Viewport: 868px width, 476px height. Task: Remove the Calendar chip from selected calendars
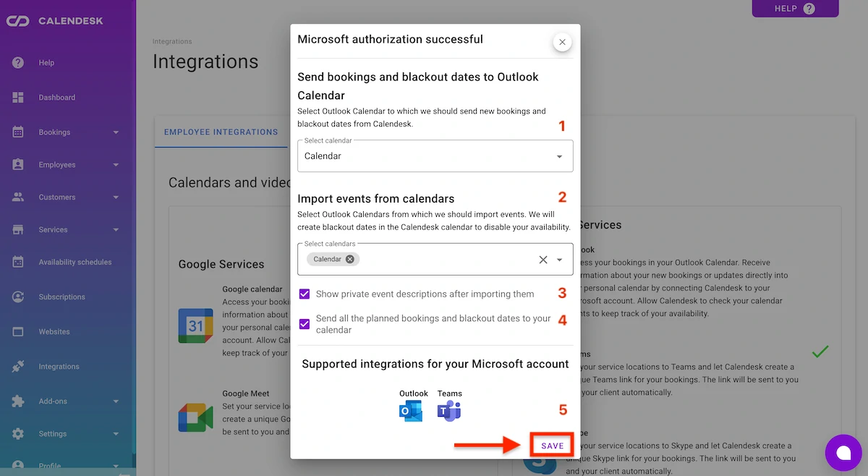(349, 258)
